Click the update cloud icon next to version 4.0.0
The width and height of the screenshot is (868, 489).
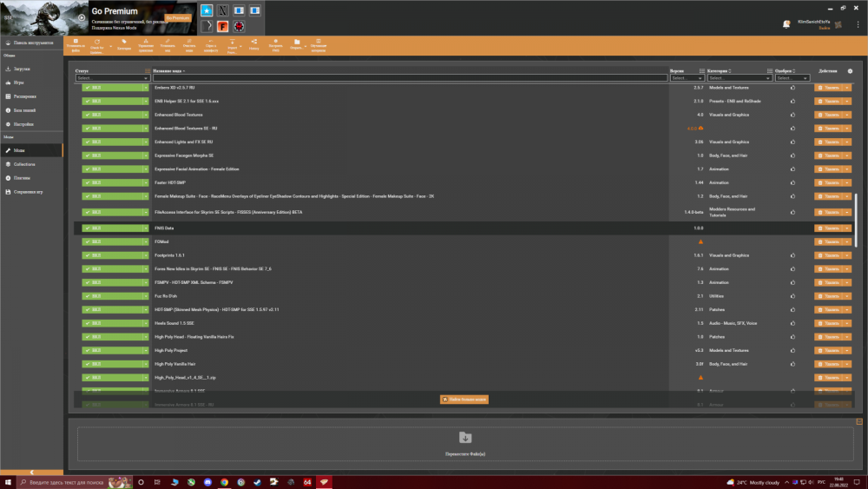tap(700, 128)
